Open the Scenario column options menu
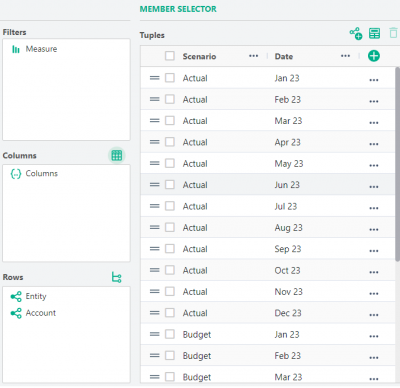This screenshot has width=400, height=388. pos(254,56)
